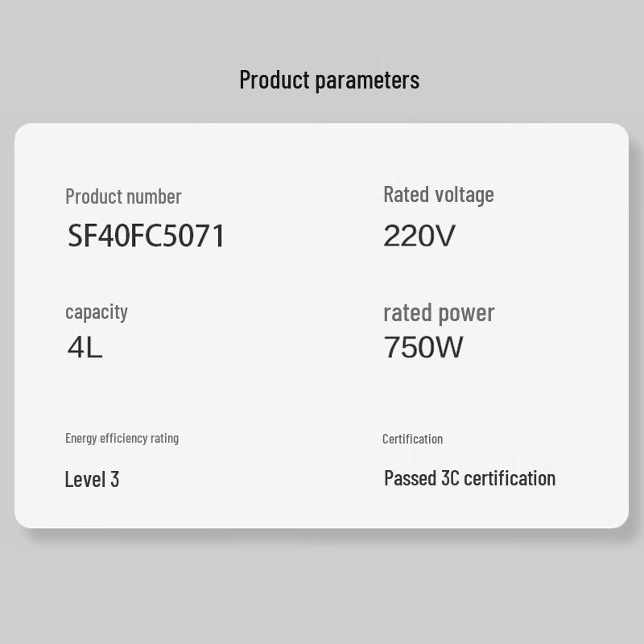Click the word "voltage" in the label
Screen dimensions: 644x644
464,195
